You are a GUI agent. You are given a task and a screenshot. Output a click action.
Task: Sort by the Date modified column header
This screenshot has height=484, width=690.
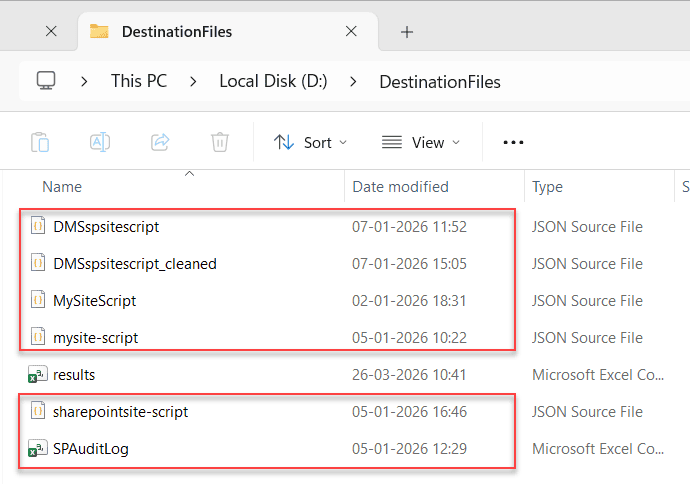coord(400,187)
